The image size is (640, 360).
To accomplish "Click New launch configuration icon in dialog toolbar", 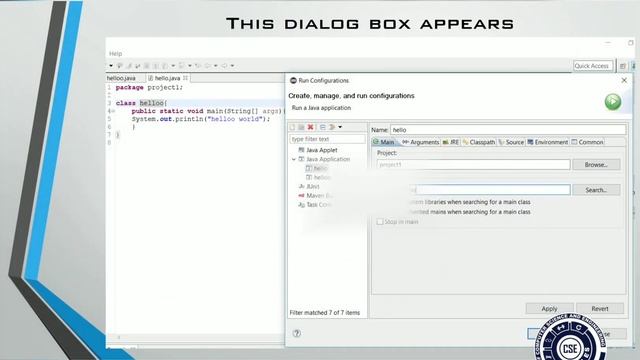I will [292, 127].
